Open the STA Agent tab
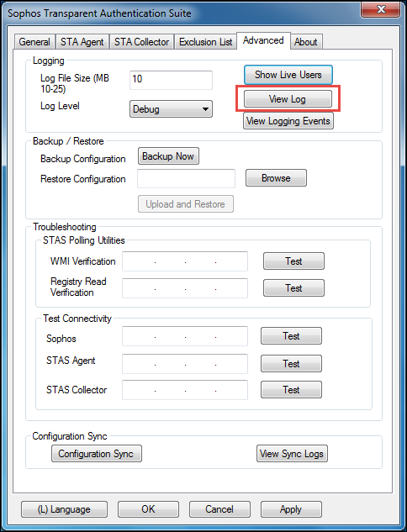Screen dimensions: 407x532 click(82, 42)
